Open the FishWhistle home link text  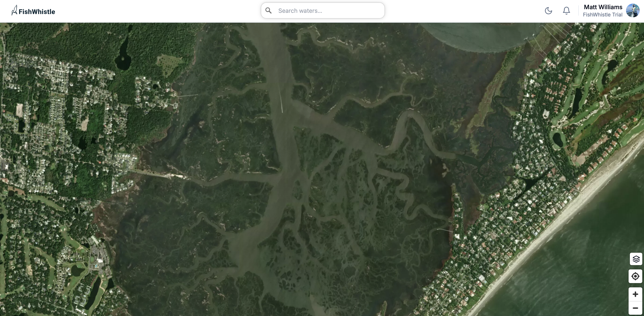pyautogui.click(x=37, y=12)
